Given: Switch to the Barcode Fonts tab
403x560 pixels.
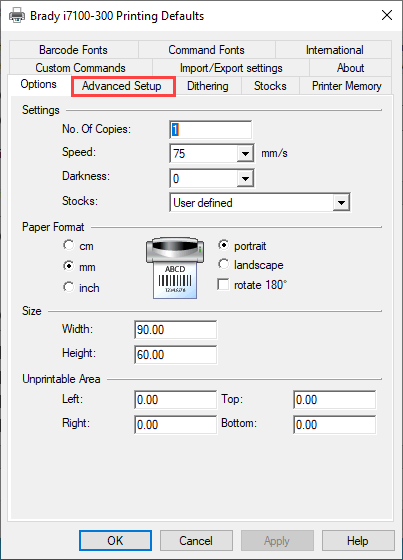Looking at the screenshot, I should [x=74, y=50].
